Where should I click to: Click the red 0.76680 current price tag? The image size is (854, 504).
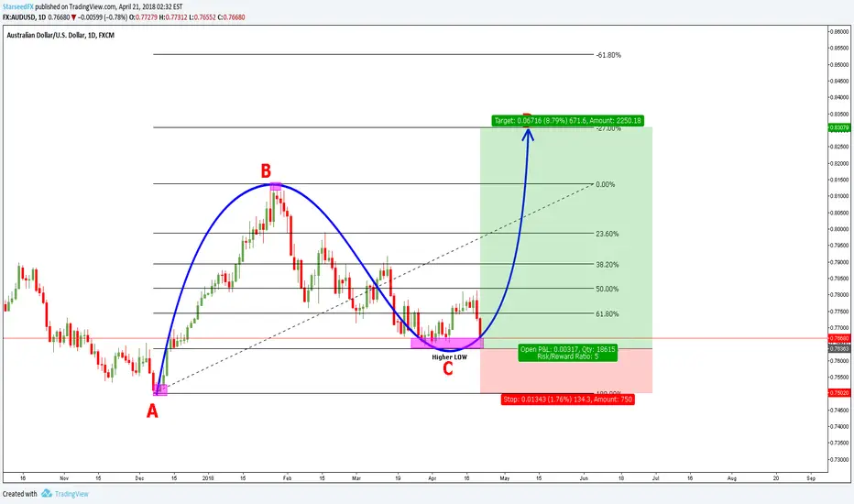[x=838, y=338]
